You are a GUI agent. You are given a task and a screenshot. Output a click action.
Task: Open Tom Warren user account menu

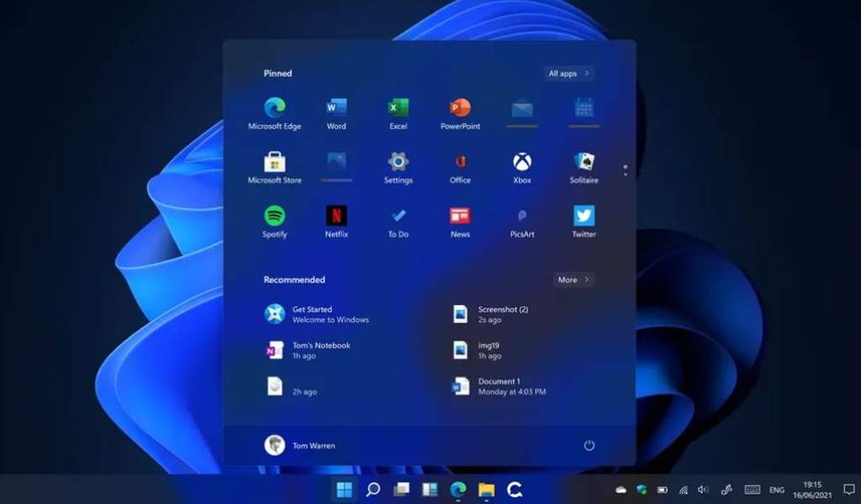tap(300, 445)
